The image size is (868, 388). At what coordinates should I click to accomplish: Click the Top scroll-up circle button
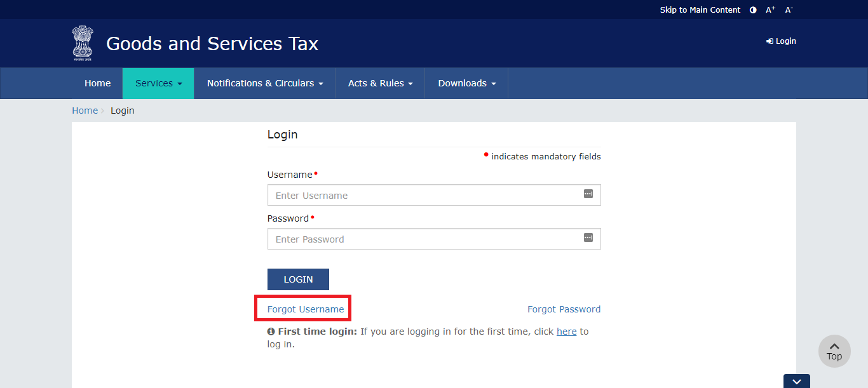(x=834, y=351)
